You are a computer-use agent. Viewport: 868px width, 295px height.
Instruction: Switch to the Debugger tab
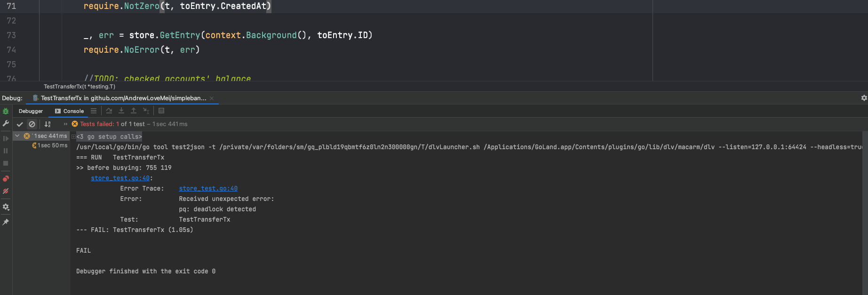(31, 111)
